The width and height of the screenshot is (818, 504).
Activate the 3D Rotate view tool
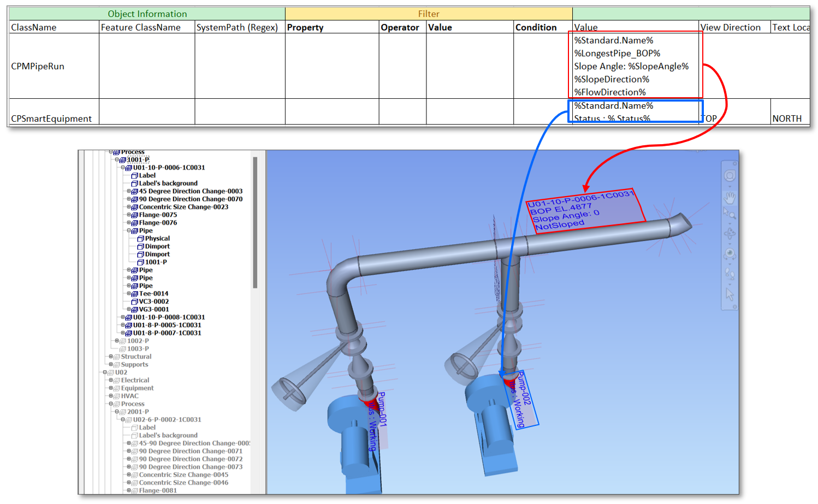pos(731,234)
